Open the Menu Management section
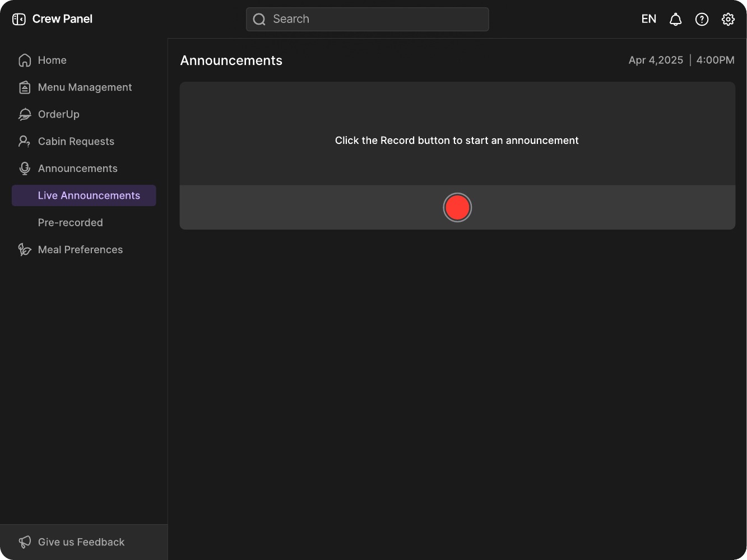Viewport: 747px width, 560px height. (85, 87)
